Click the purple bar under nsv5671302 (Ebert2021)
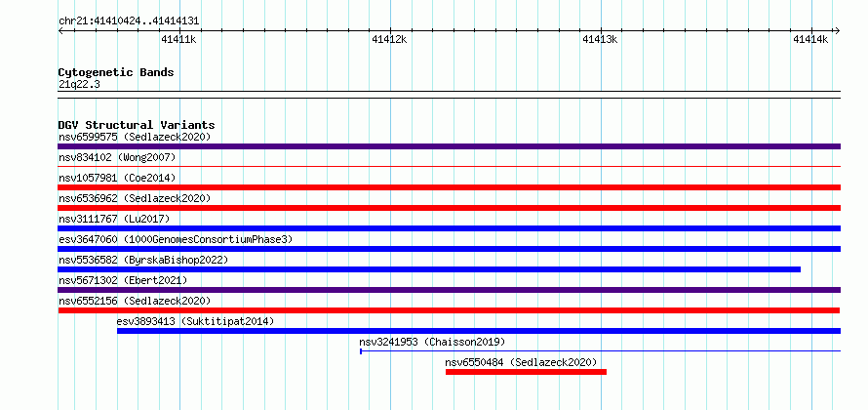 [450, 290]
